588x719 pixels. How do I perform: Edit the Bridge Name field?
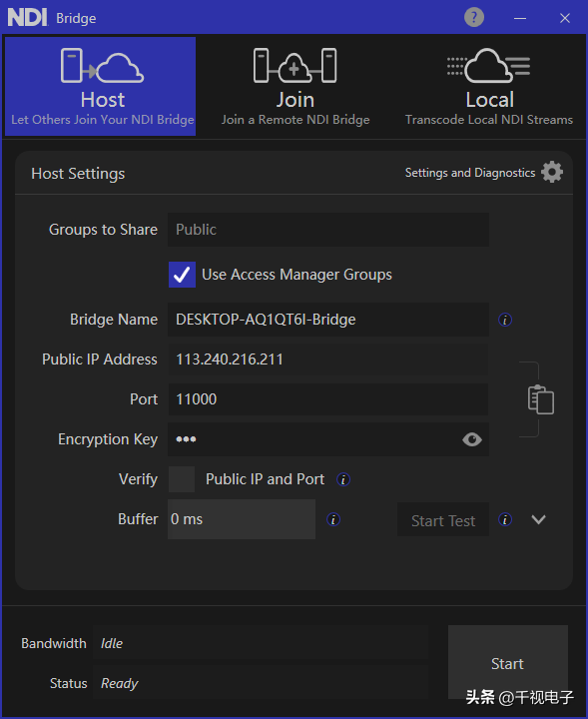328,320
